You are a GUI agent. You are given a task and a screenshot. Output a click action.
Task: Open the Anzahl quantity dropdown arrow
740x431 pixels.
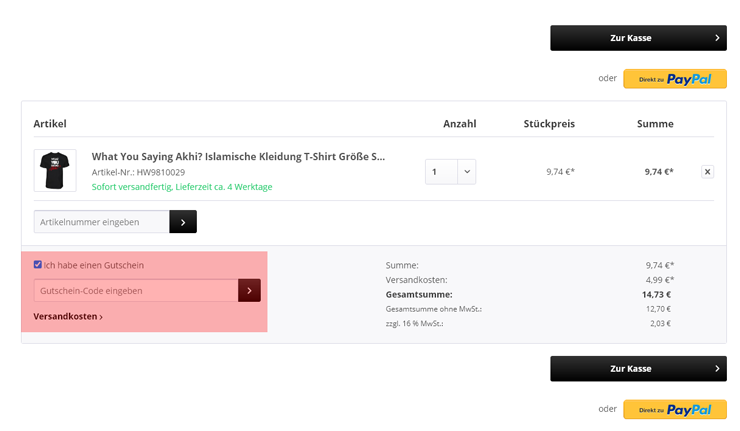[x=467, y=172]
